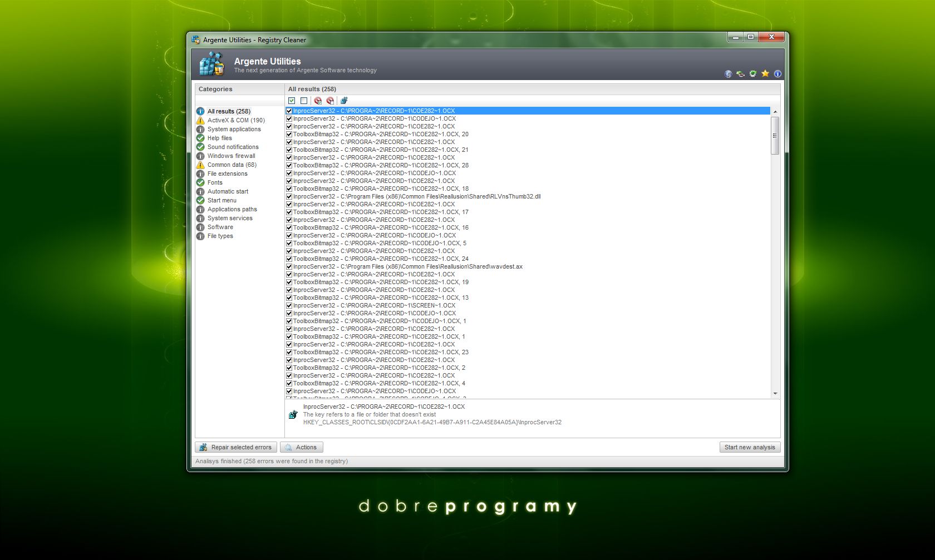The height and width of the screenshot is (560, 935).
Task: Open the blue info icon in header
Action: [777, 74]
